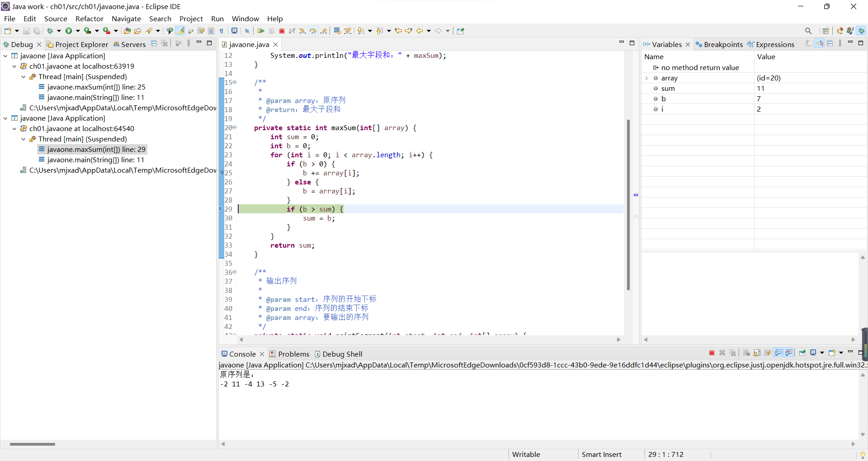Open the Refactor menu

click(x=89, y=19)
